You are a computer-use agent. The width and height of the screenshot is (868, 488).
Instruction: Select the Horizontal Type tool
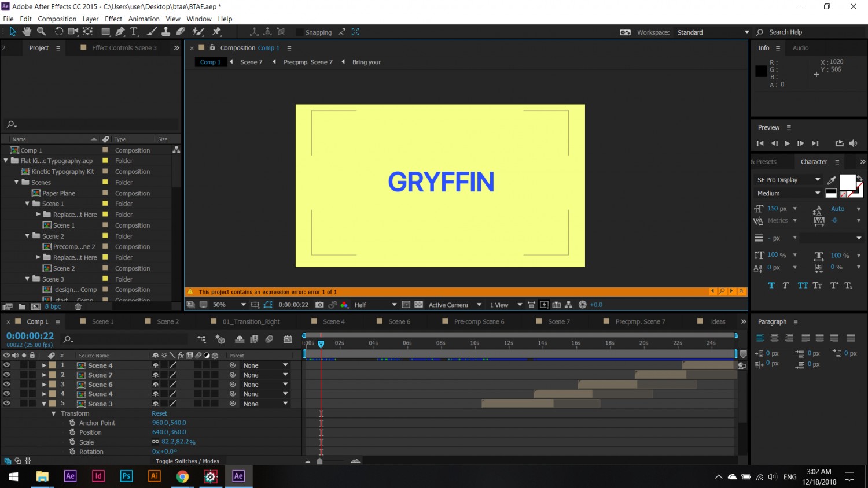(134, 32)
